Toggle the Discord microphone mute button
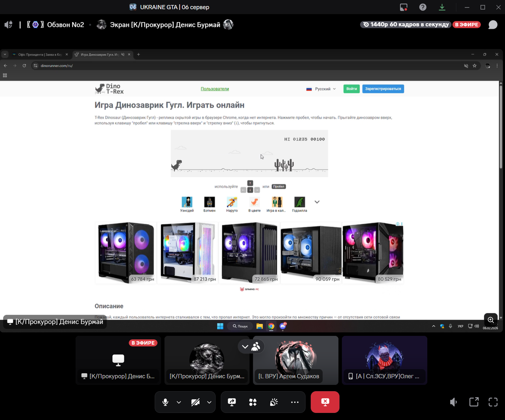The height and width of the screenshot is (420, 505). tap(165, 402)
